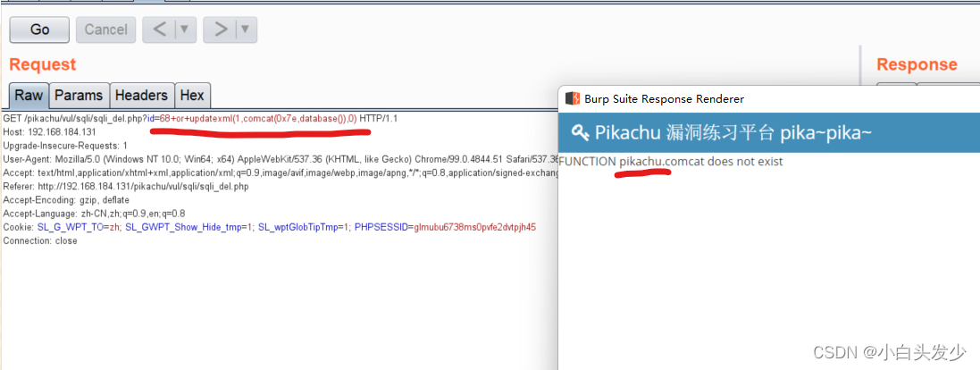Image resolution: width=980 pixels, height=370 pixels.
Task: Click the Pikachu 漏洞练习平台 header title
Action: (x=733, y=132)
